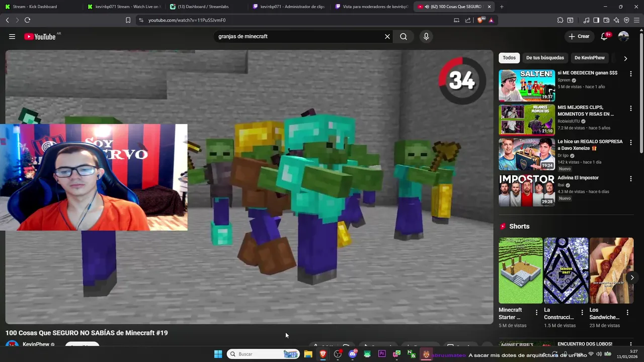The image size is (644, 362).
Task: Open YouTube notifications bell
Action: 605,37
